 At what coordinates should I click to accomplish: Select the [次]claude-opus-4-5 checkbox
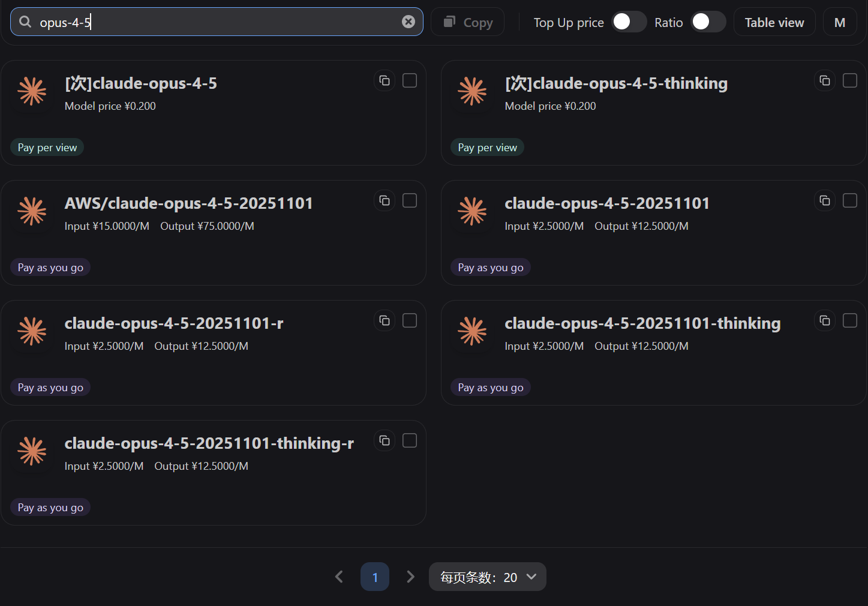pos(410,80)
